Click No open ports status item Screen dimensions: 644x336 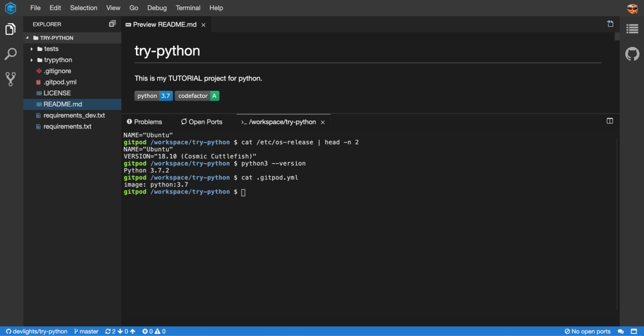587,331
